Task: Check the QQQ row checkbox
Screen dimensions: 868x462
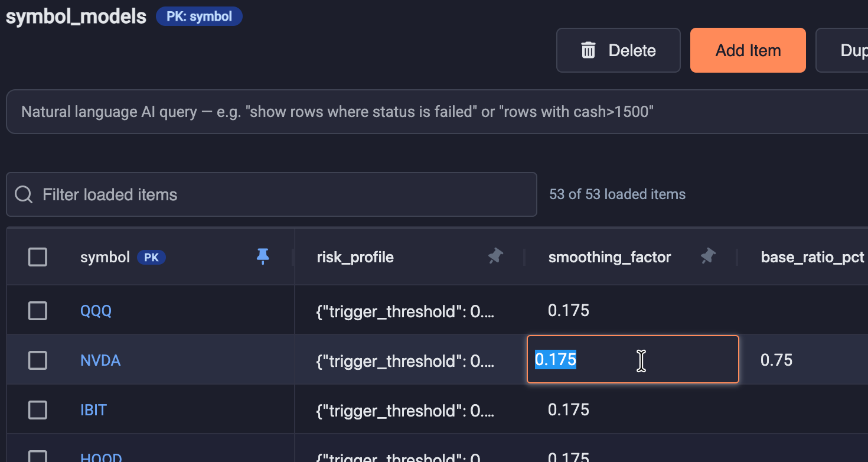Action: click(x=38, y=310)
